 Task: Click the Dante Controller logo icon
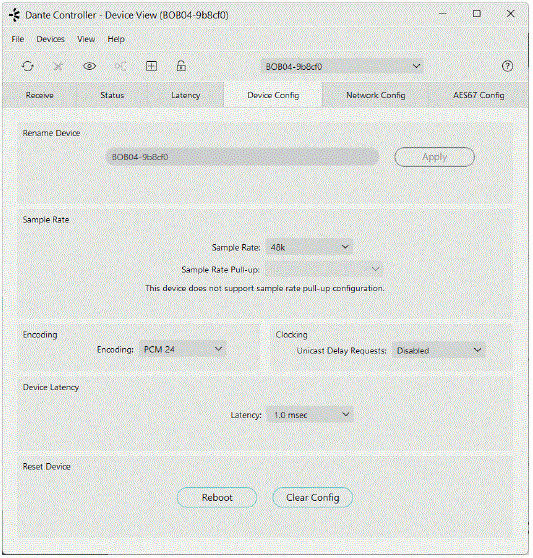pos(15,15)
